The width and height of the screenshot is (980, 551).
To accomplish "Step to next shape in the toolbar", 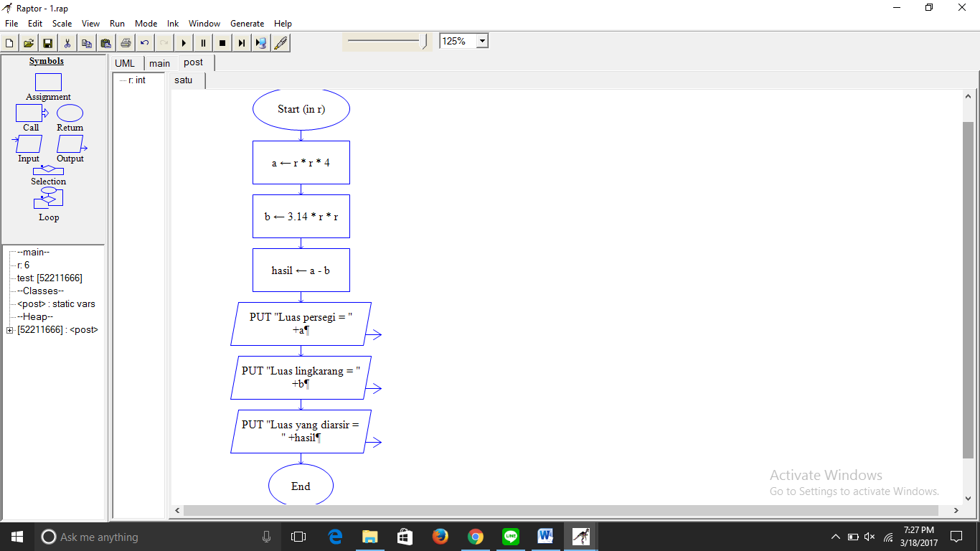I will tap(242, 43).
